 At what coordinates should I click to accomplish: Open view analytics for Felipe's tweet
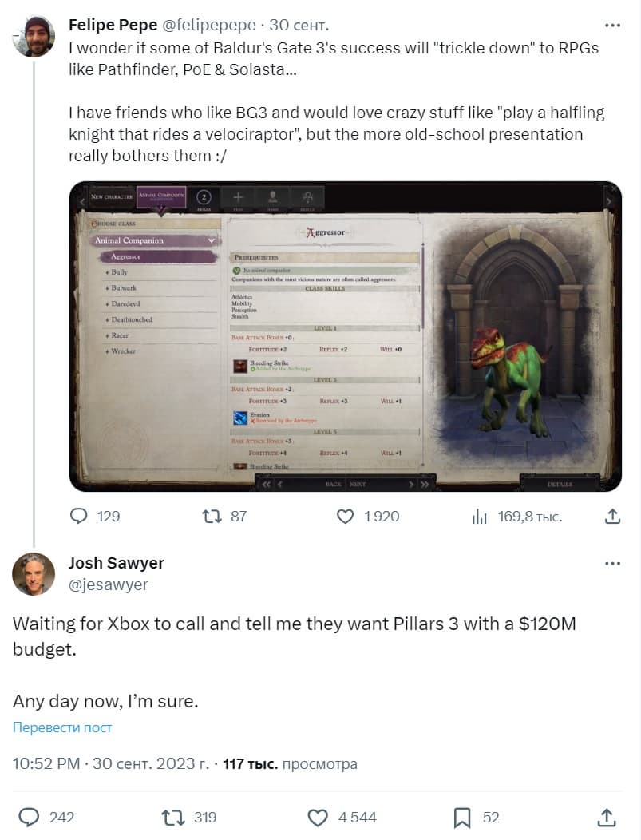coord(480,517)
